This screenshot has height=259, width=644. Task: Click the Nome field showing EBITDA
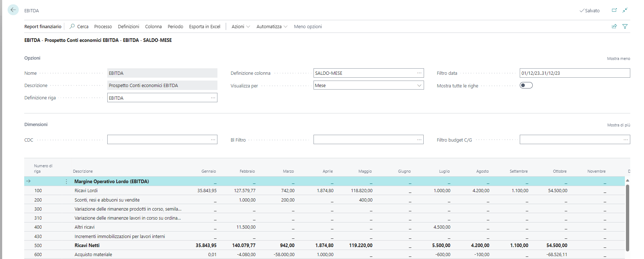click(162, 73)
